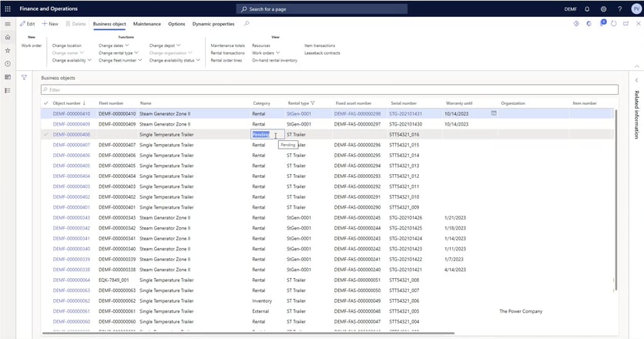
Task: Open Recent clock icon in sidebar
Action: coord(8,64)
